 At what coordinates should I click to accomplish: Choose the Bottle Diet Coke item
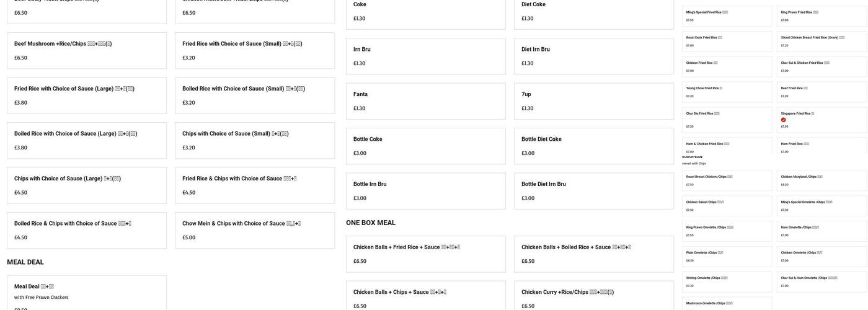click(x=594, y=146)
